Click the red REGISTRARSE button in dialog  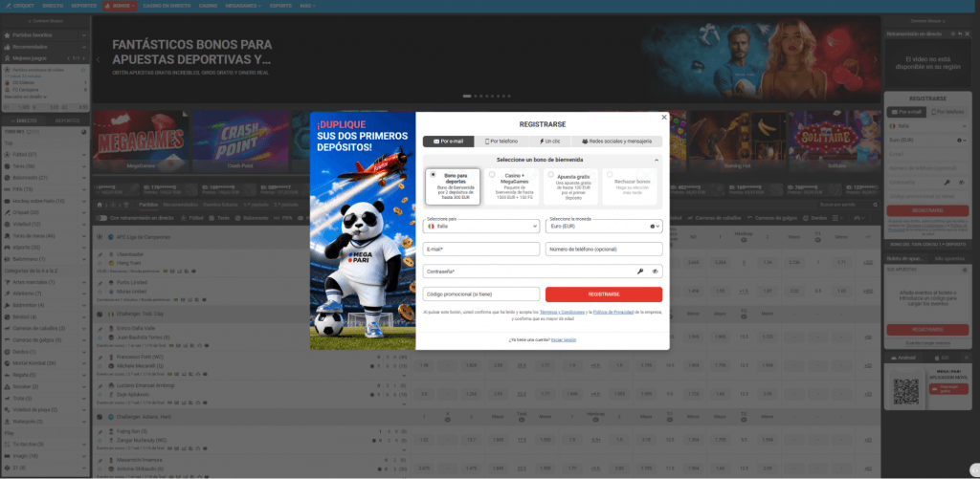(604, 294)
